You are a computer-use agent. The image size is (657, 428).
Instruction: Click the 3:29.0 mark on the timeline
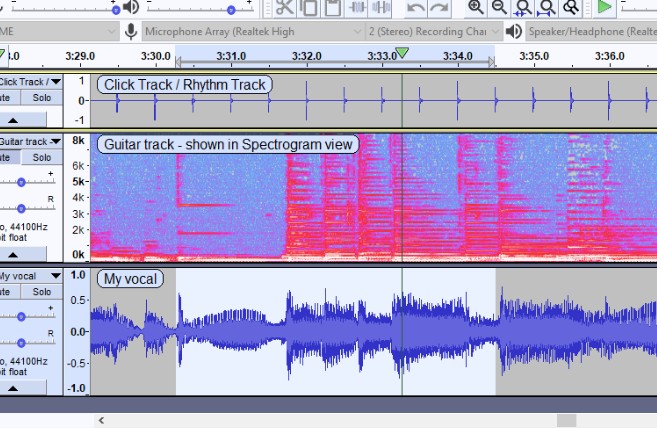tap(80, 56)
